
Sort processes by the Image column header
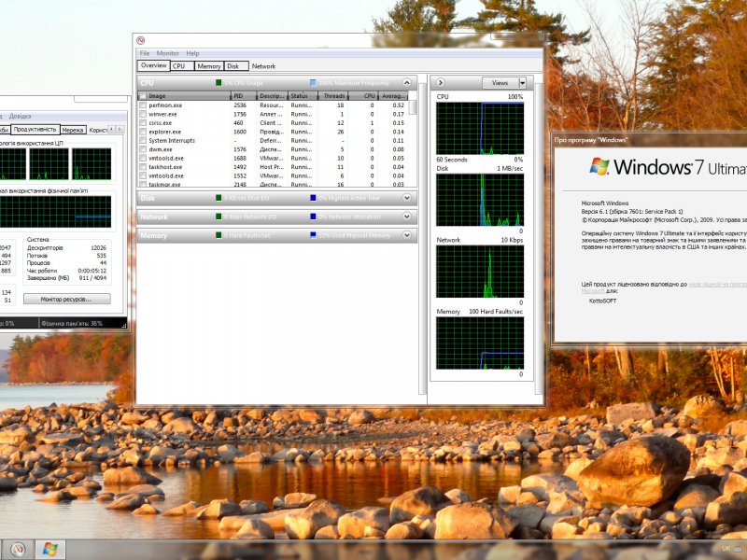[184, 96]
